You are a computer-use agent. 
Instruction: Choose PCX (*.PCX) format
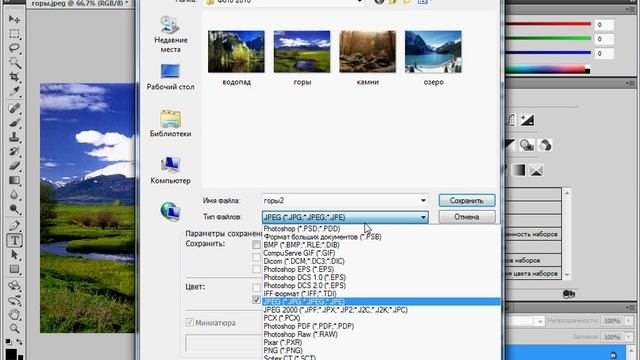click(x=381, y=318)
